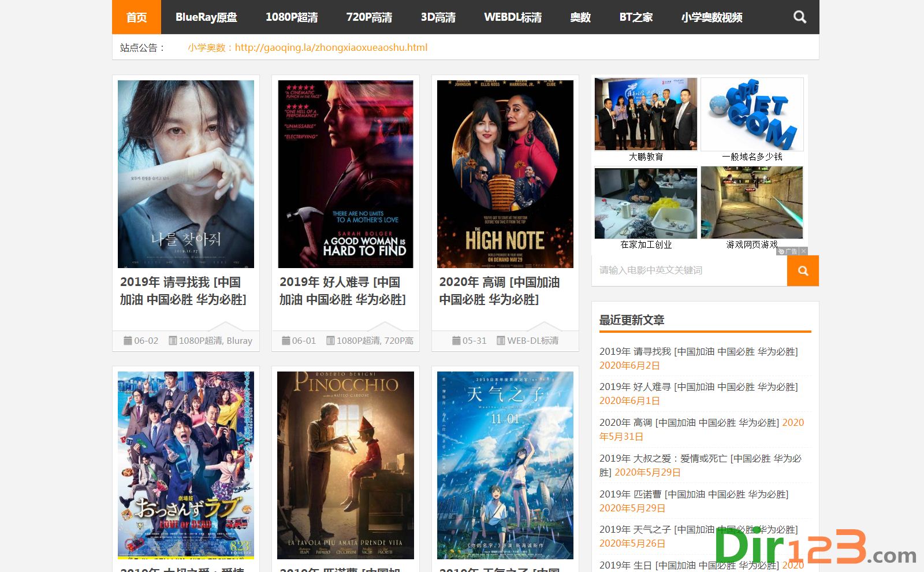The height and width of the screenshot is (572, 924).
Task: Open the WEBDL标清 category
Action: (513, 17)
